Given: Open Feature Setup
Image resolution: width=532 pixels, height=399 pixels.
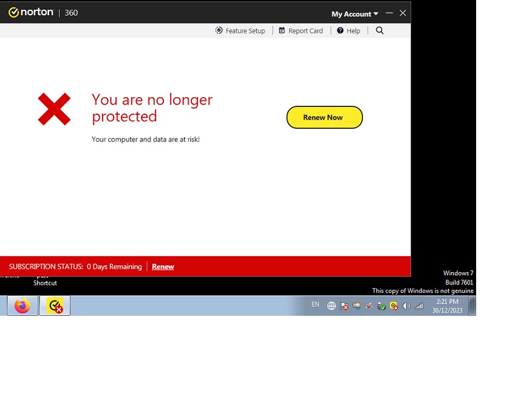Looking at the screenshot, I should click(240, 31).
